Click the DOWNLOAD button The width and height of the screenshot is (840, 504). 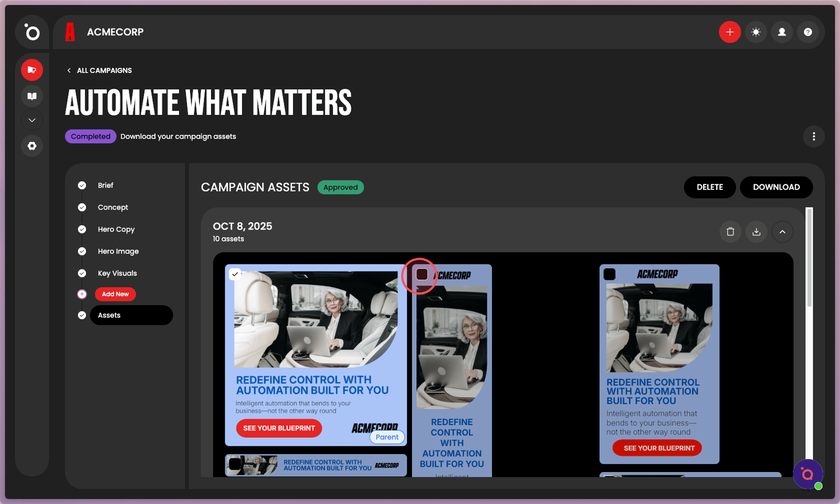(776, 187)
